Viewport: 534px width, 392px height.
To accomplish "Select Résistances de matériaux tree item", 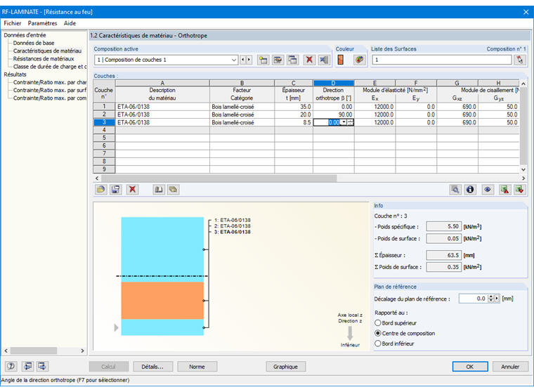I will (x=44, y=58).
